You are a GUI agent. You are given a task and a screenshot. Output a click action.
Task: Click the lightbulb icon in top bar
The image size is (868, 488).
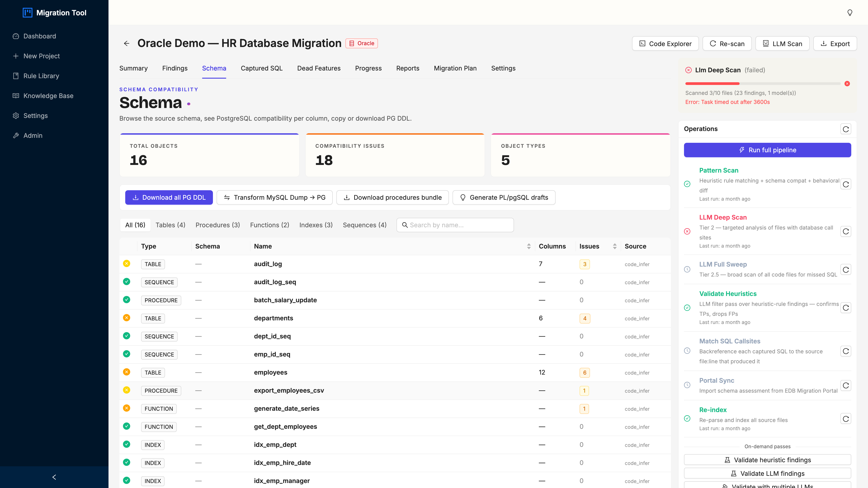(x=849, y=12)
